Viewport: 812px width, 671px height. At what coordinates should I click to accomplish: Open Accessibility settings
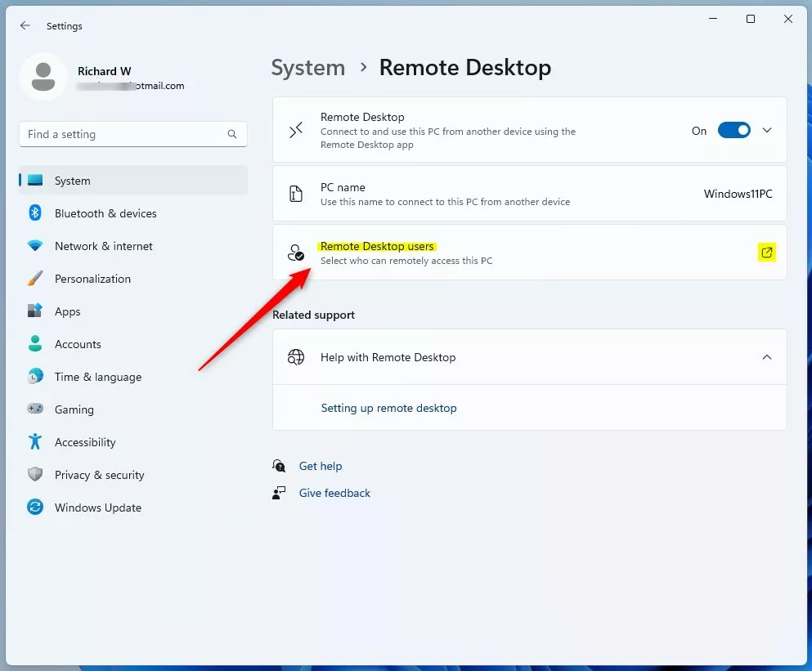pos(133,441)
